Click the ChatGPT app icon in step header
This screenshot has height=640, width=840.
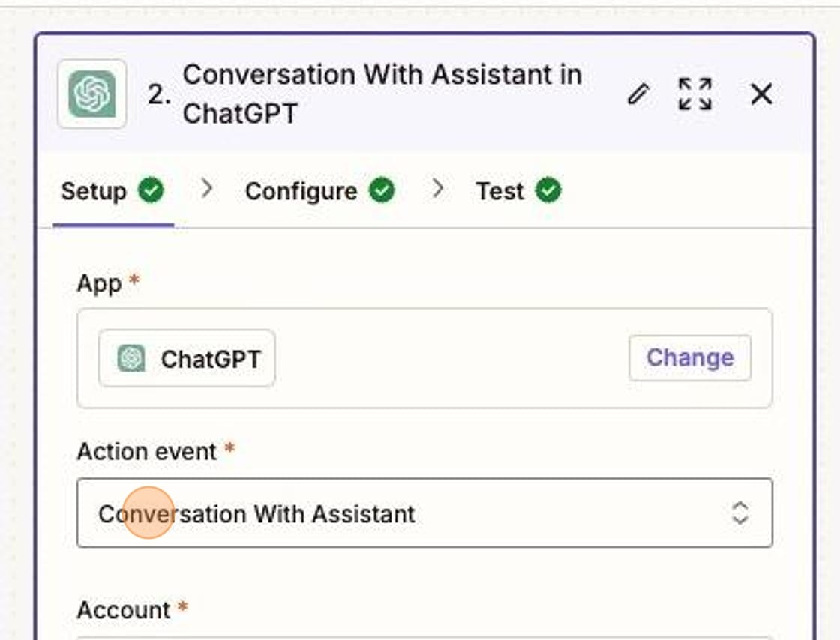pos(91,93)
